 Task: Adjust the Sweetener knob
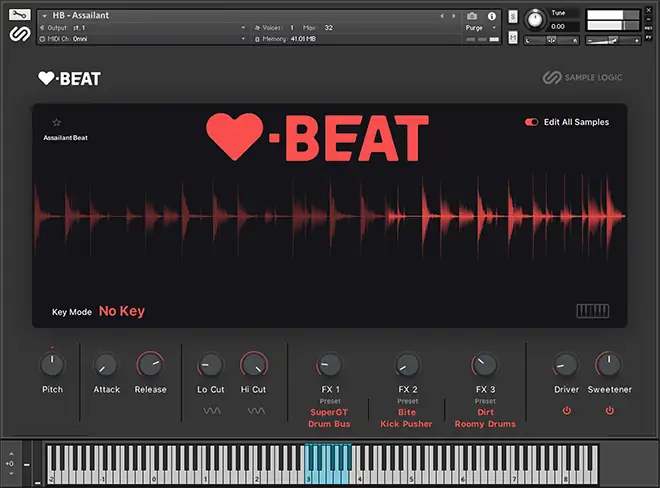click(x=609, y=365)
